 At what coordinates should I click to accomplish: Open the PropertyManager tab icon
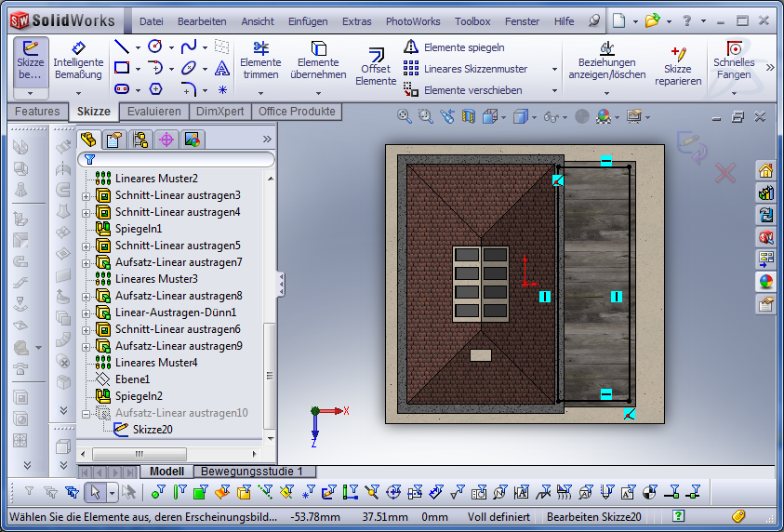[x=114, y=140]
